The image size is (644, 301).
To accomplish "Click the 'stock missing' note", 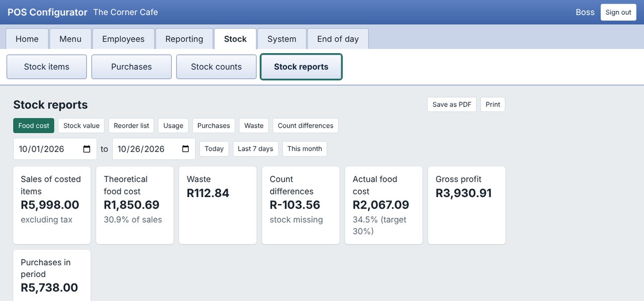I will tap(296, 220).
